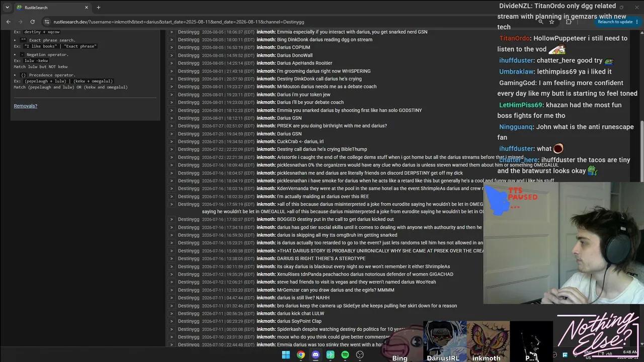Click the timestamp 2026-07-11 | 00:56:26

click(228, 313)
